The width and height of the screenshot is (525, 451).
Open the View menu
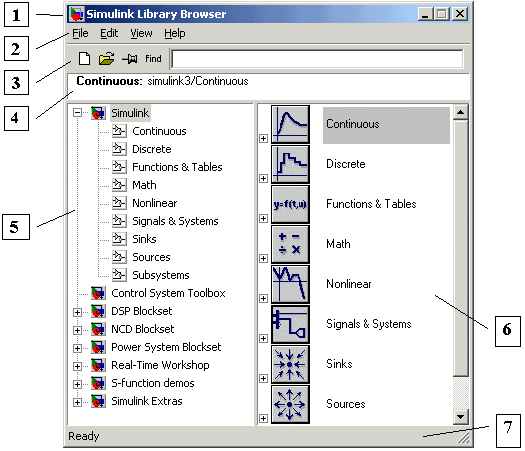click(x=141, y=33)
